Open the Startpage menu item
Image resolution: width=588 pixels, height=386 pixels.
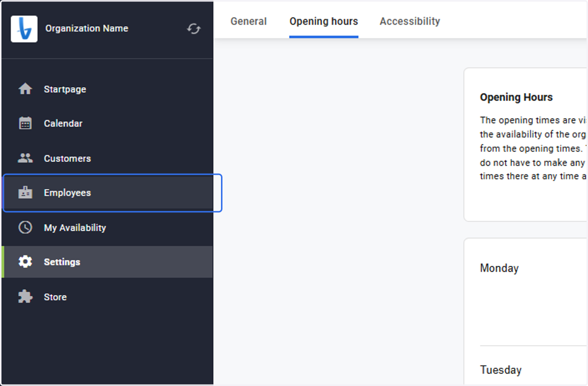[107, 89]
